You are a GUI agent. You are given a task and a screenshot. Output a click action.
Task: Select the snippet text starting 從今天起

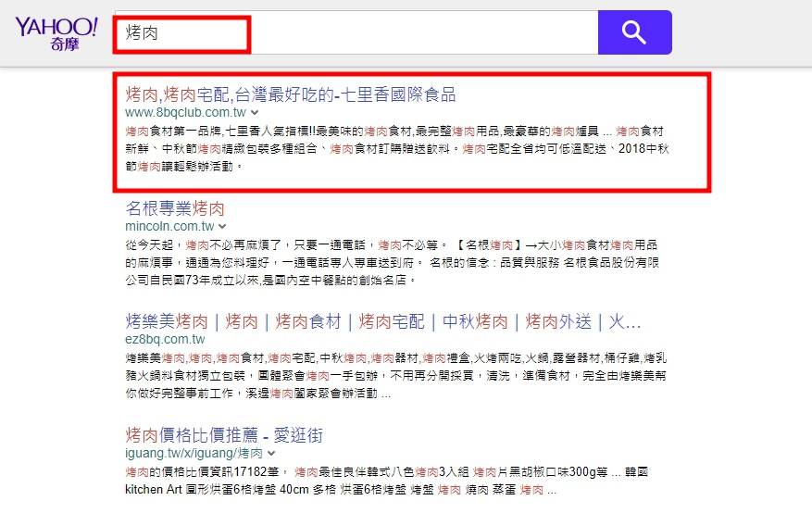pos(392,262)
